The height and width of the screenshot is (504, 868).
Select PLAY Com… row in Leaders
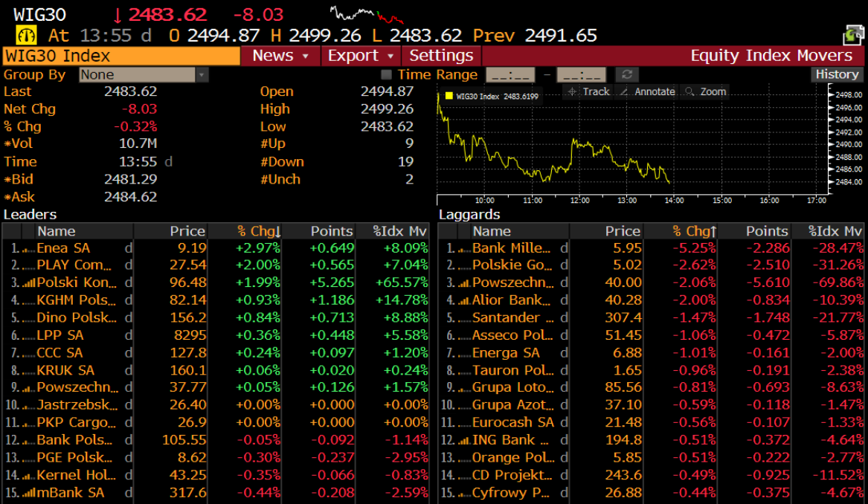(216, 265)
